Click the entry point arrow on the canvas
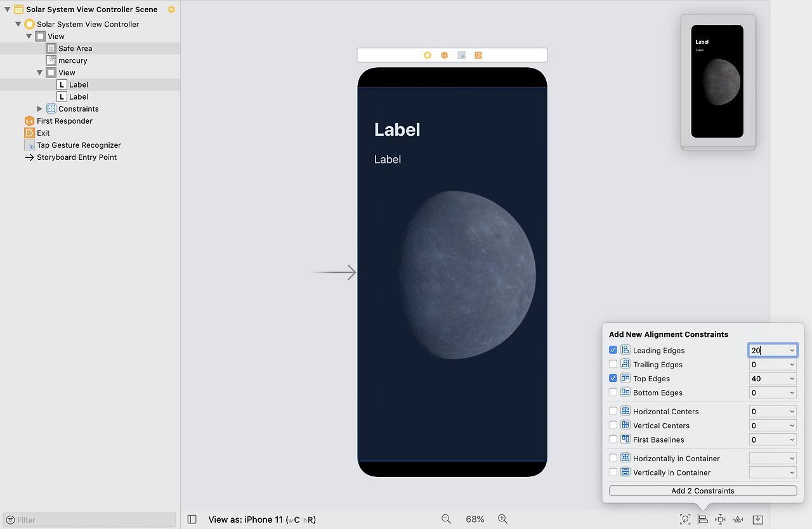The height and width of the screenshot is (529, 812). 334,273
